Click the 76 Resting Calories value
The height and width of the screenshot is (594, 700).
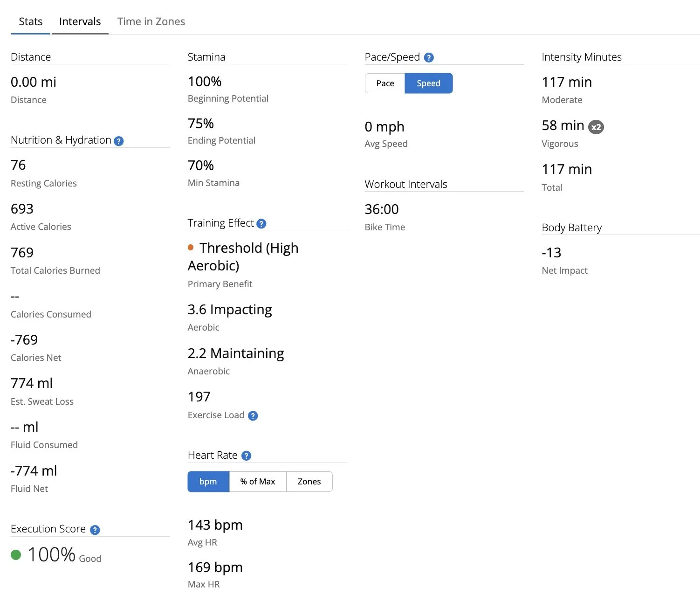[18, 165]
